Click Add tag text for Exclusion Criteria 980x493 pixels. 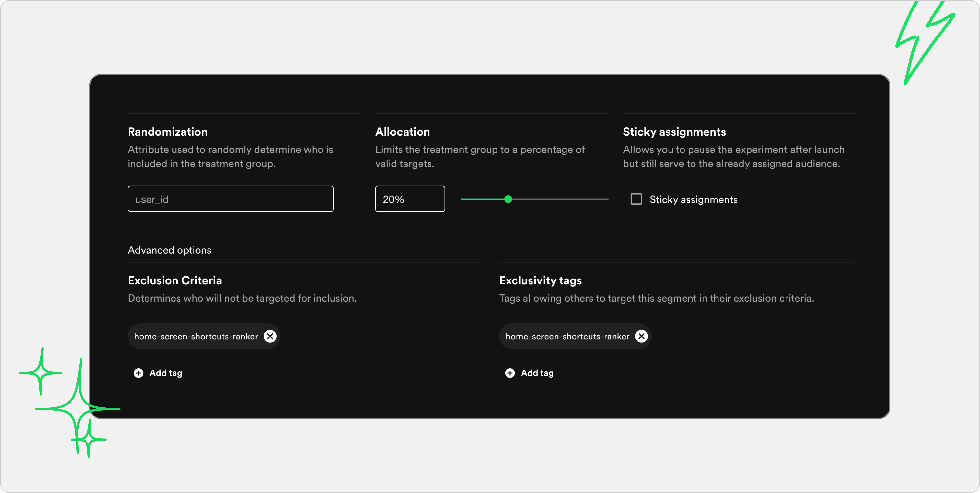[166, 373]
